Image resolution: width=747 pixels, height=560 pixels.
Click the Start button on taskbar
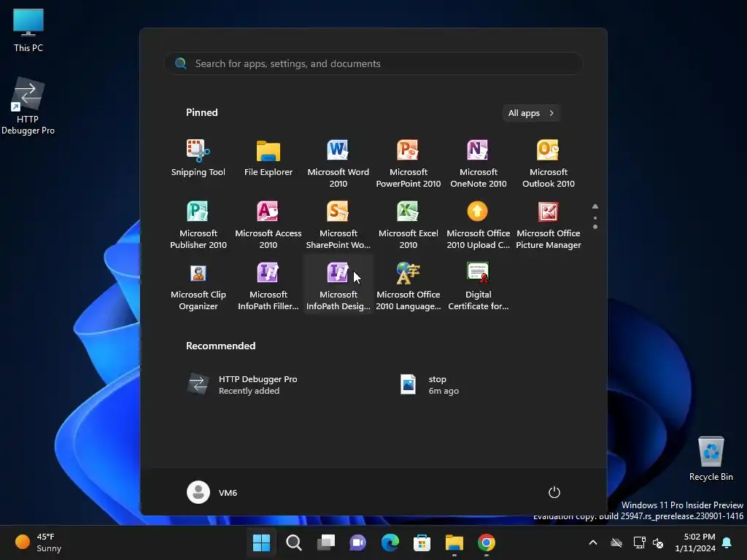[261, 542]
